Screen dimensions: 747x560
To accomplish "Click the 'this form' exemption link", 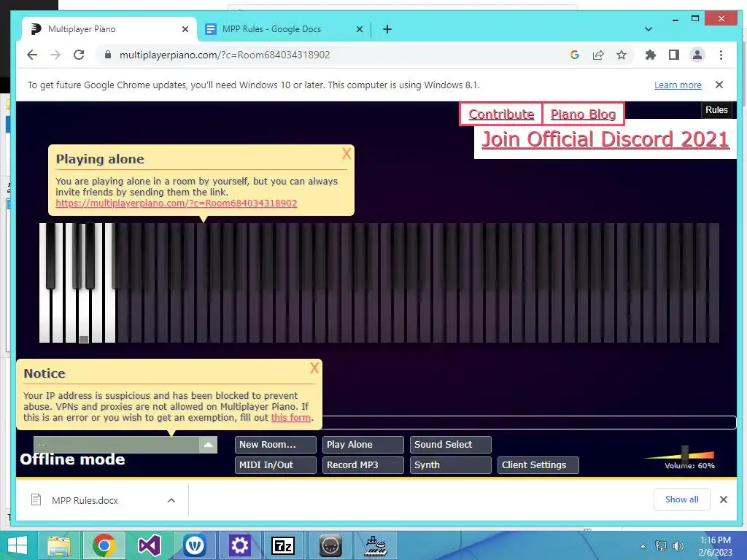I will click(290, 418).
